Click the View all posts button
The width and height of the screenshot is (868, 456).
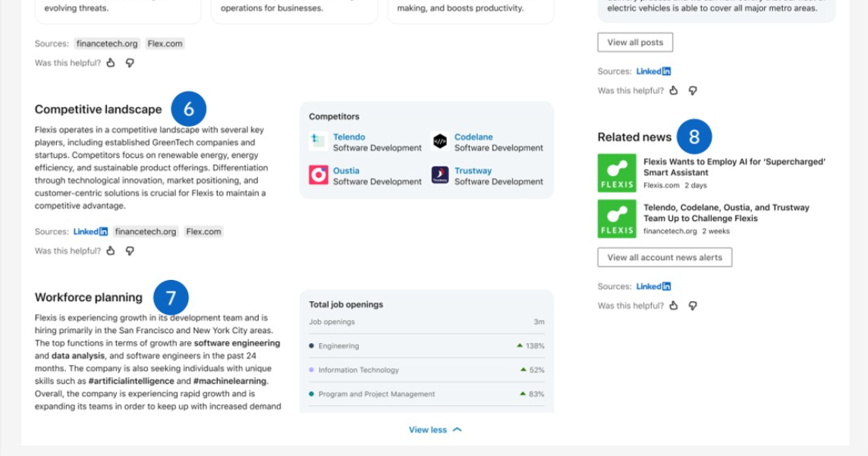point(635,42)
